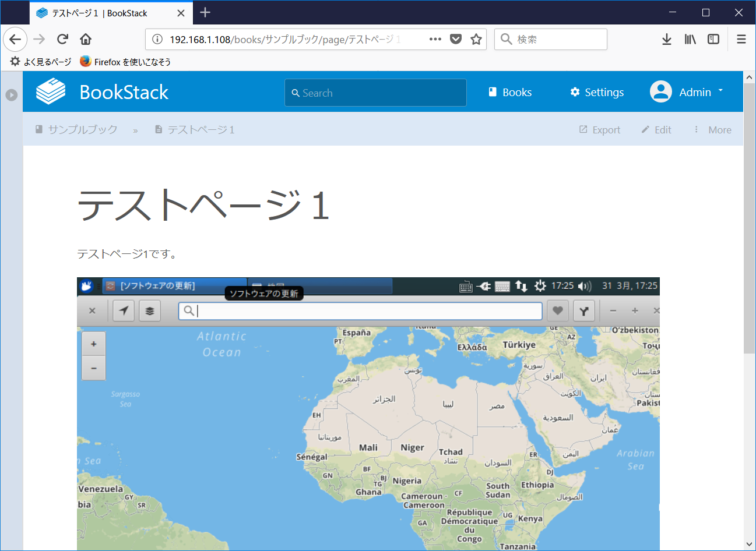Click the Firefox home icon
The width and height of the screenshot is (756, 551).
click(x=85, y=39)
